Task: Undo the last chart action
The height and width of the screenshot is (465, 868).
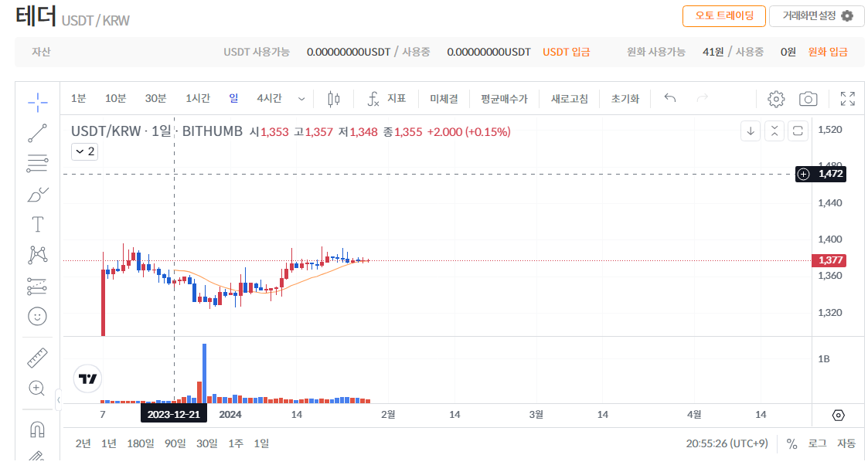Action: coord(670,98)
